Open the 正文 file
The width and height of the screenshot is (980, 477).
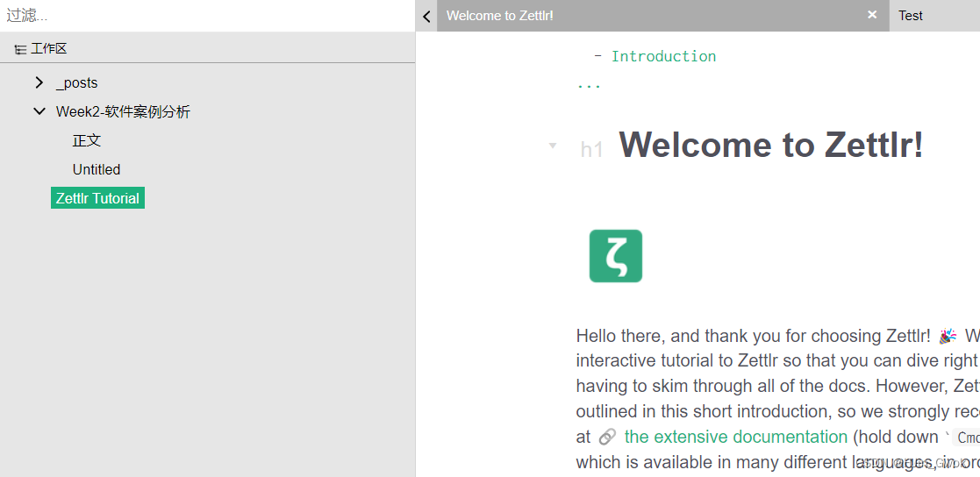pyautogui.click(x=86, y=140)
